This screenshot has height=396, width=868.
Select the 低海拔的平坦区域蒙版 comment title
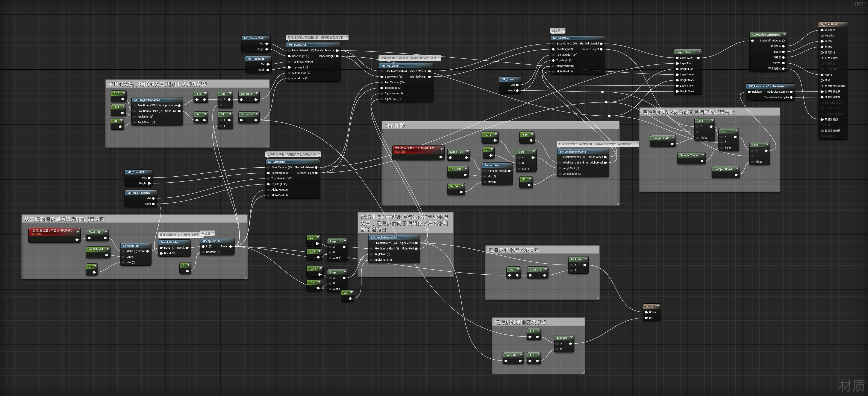514,250
